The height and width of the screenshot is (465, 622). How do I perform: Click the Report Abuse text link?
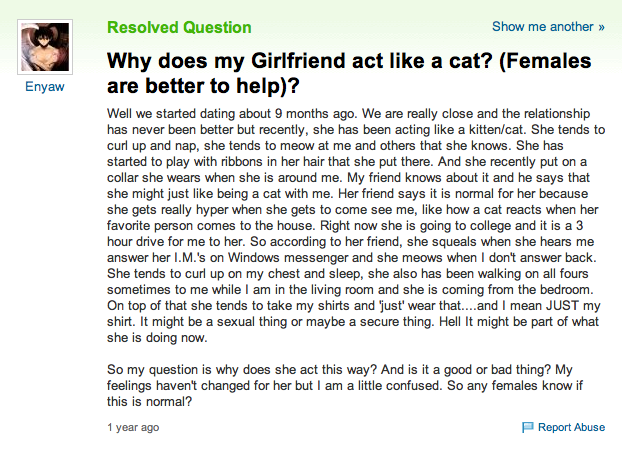(571, 427)
